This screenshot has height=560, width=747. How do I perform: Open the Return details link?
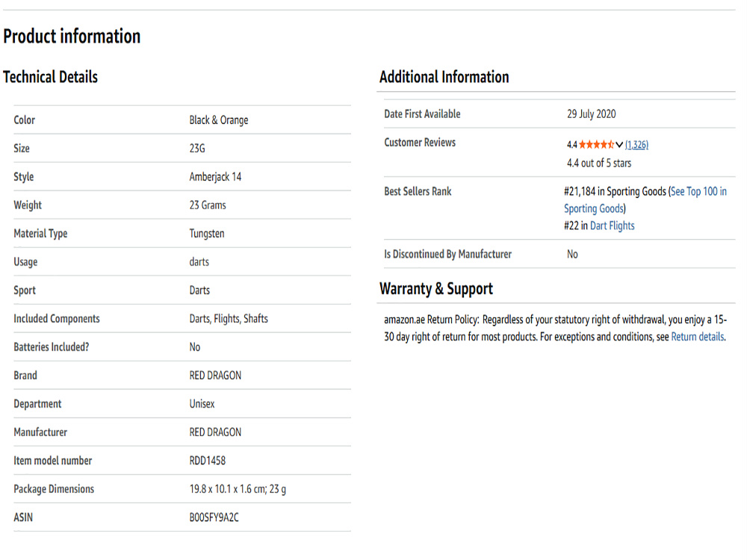pos(698,337)
